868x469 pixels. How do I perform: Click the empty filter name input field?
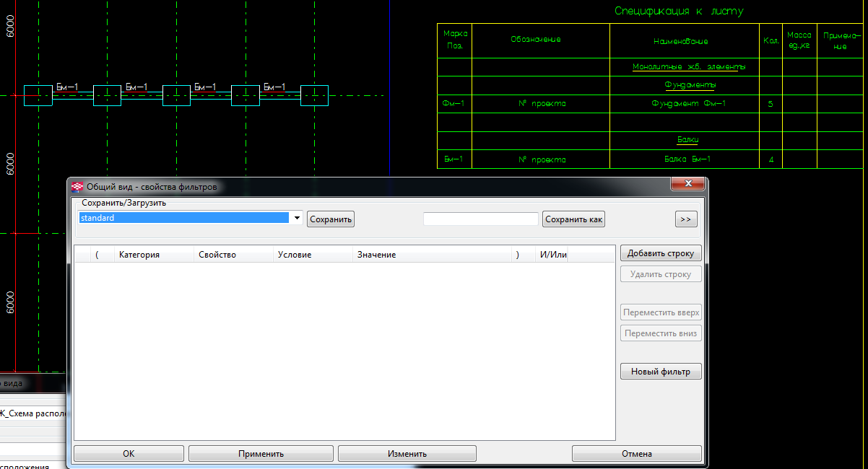tap(481, 219)
